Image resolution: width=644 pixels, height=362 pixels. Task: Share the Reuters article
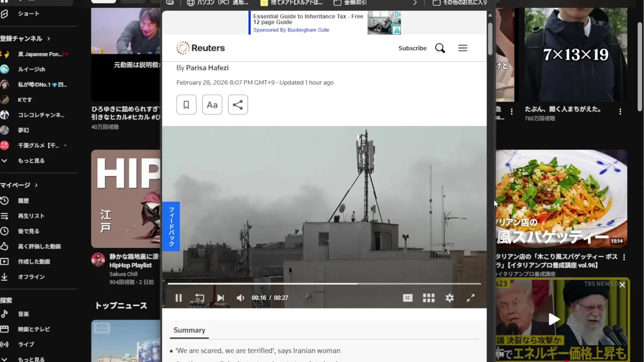[x=238, y=105]
